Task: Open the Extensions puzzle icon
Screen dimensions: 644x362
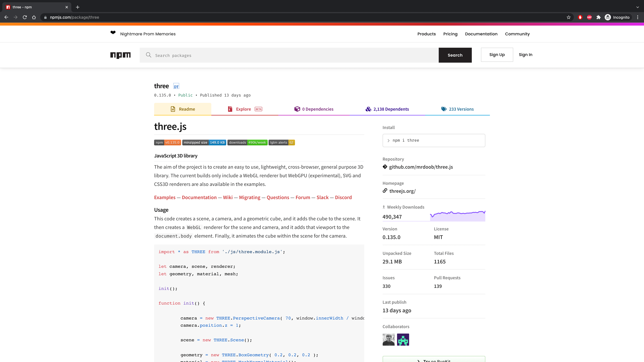Action: click(x=598, y=17)
